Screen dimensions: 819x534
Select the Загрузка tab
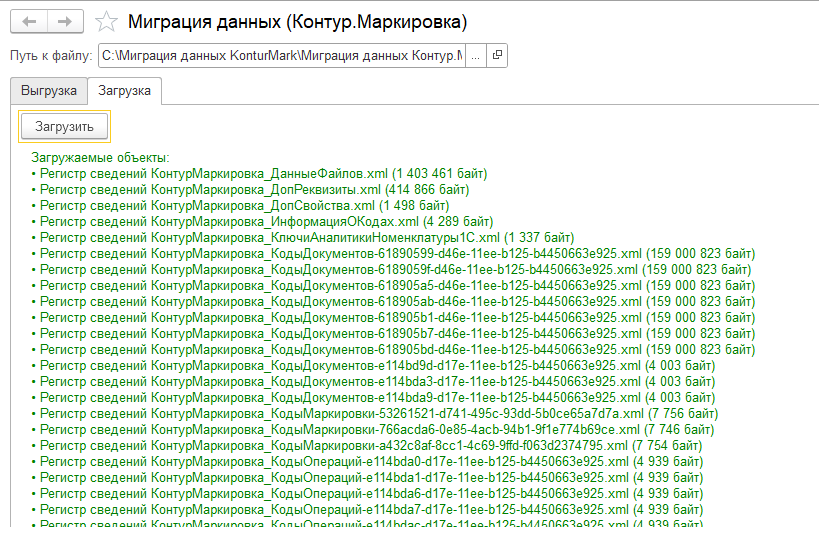[x=124, y=91]
